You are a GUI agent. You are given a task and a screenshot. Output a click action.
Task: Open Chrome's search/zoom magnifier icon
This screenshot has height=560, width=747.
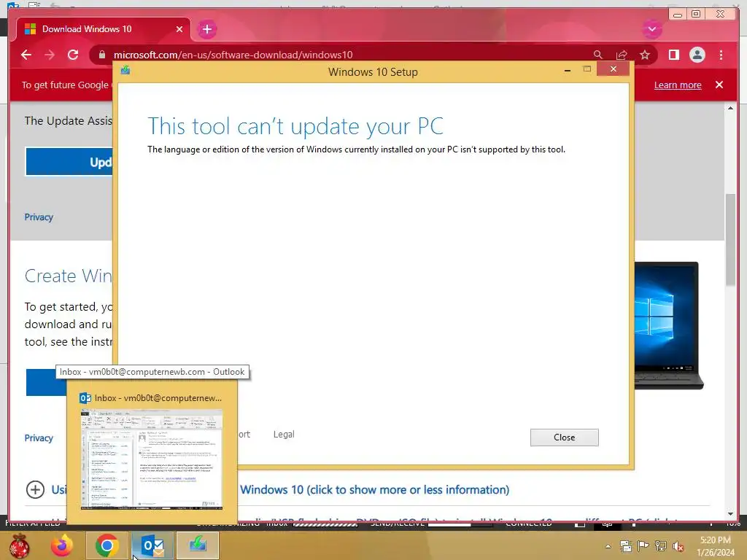[x=598, y=55]
